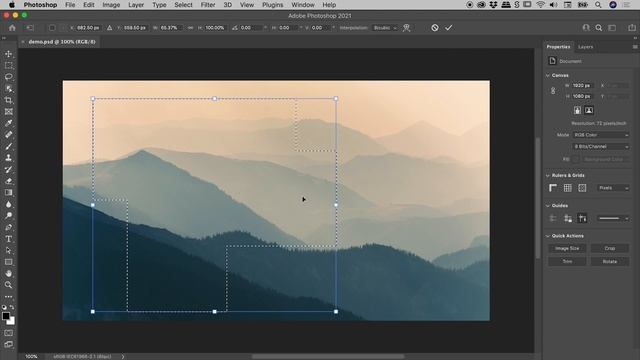Open the Properties panel options menu
Image resolution: width=640 pixels, height=360 pixels.
(x=635, y=47)
